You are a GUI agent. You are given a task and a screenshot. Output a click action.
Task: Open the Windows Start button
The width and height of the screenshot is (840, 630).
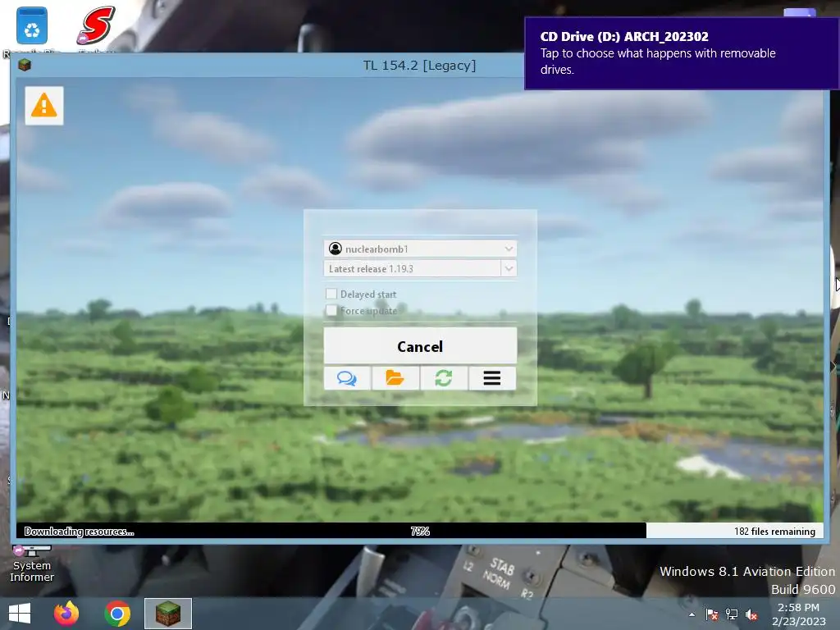pyautogui.click(x=20, y=614)
